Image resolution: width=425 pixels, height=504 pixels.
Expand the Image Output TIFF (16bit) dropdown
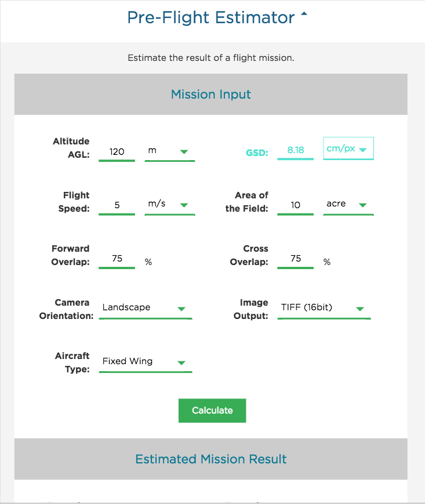click(x=324, y=308)
